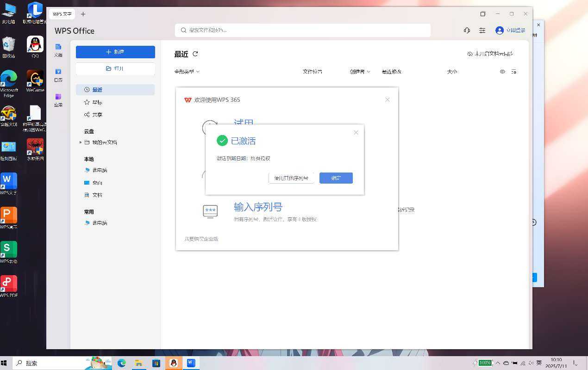Screen dimensions: 588x370
Task: Switch the list view mode icon
Action: point(513,72)
